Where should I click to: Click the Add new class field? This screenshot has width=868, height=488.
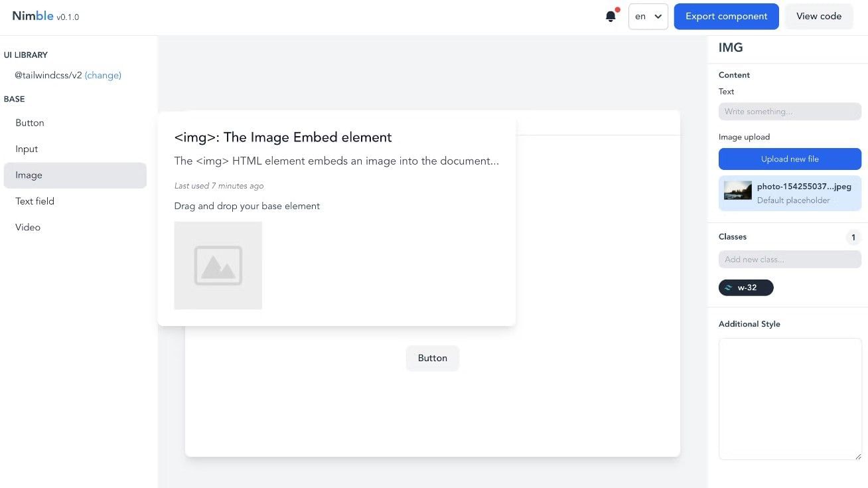tap(789, 259)
